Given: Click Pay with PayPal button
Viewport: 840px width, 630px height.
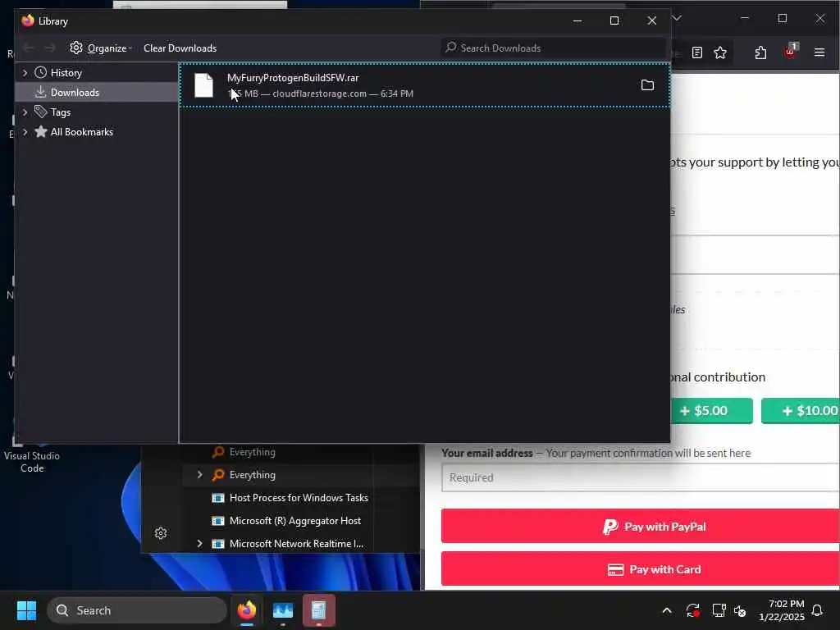Looking at the screenshot, I should (641, 527).
